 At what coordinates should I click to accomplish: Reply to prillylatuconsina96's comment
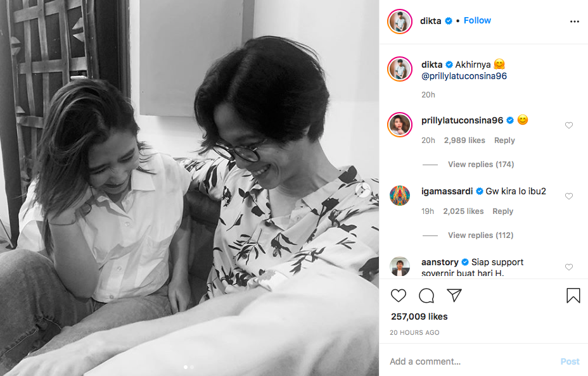click(504, 141)
